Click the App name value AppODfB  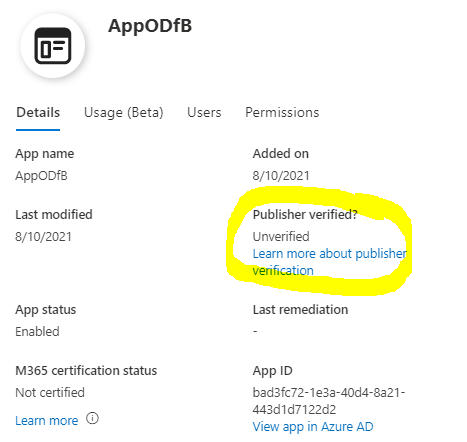41,176
